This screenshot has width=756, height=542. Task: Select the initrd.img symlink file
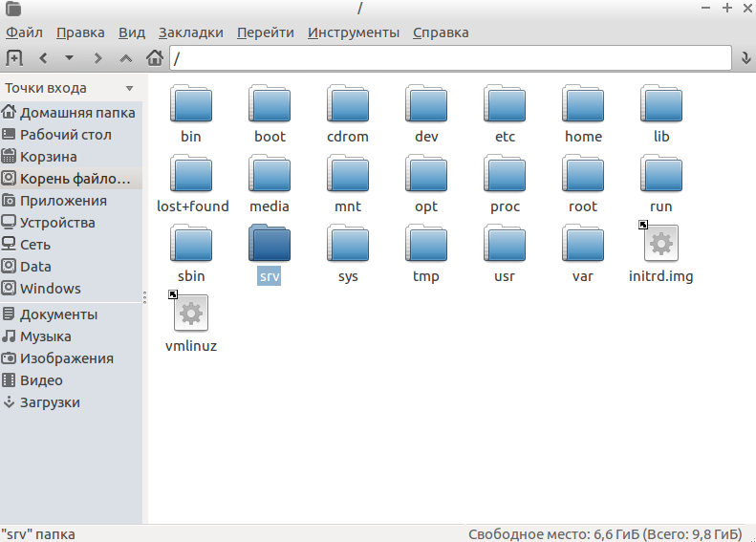pos(661,244)
